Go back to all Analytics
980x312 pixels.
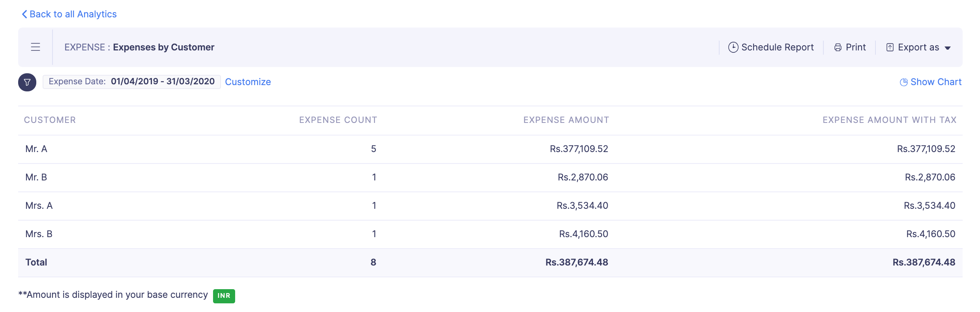pos(73,14)
